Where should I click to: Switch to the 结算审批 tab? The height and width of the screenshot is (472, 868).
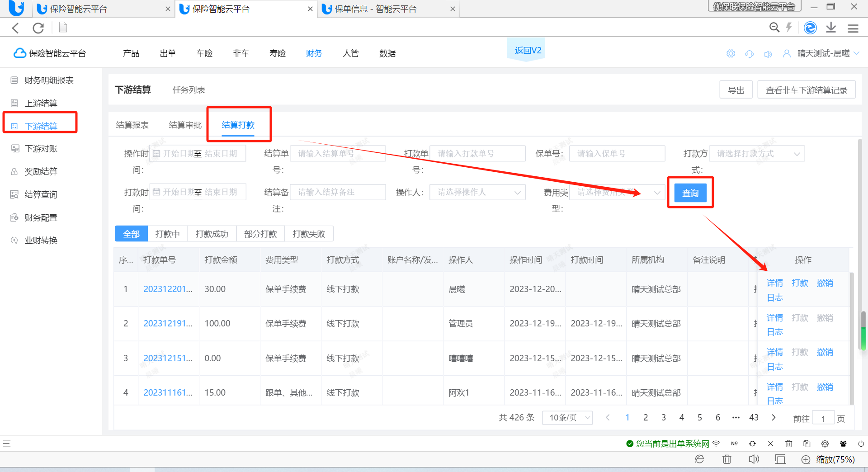(185, 125)
